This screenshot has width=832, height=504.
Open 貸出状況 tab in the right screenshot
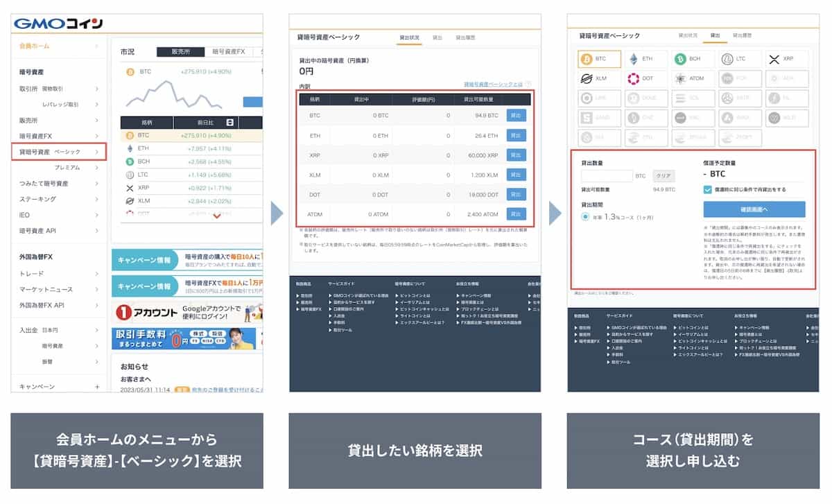[687, 35]
